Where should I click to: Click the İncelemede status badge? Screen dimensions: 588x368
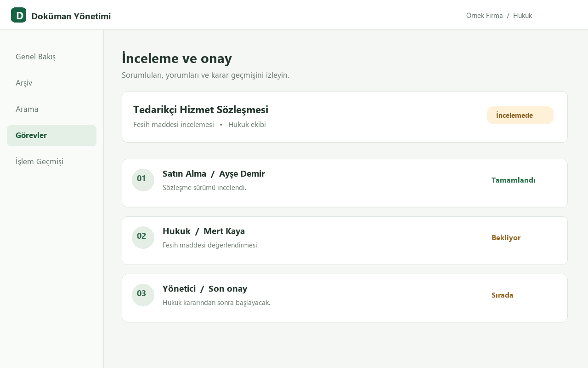point(520,115)
